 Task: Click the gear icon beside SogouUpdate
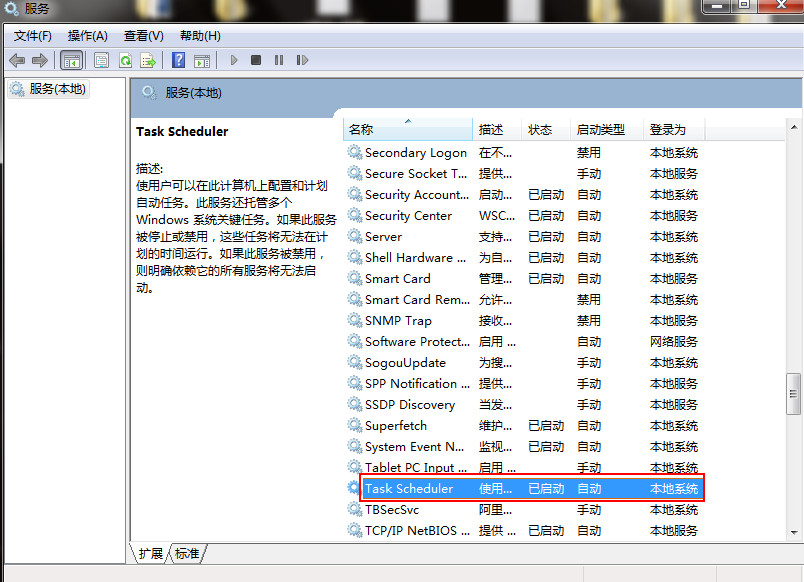pyautogui.click(x=355, y=363)
